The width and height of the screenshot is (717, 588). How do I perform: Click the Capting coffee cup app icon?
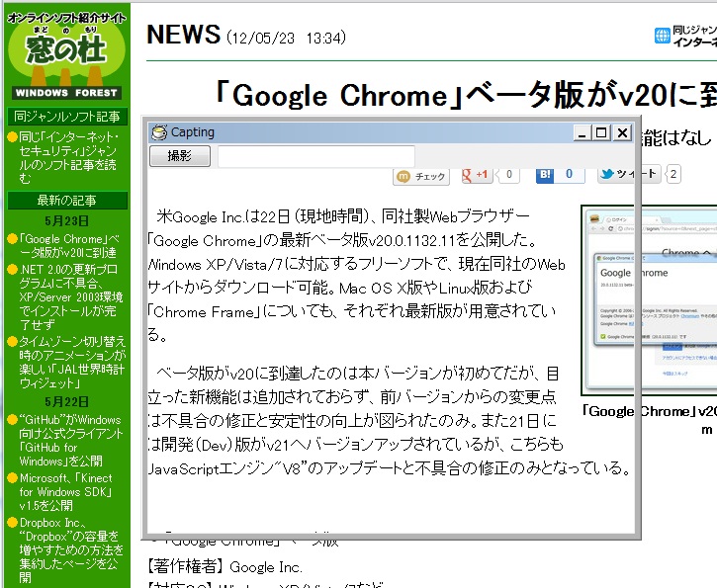[x=158, y=132]
